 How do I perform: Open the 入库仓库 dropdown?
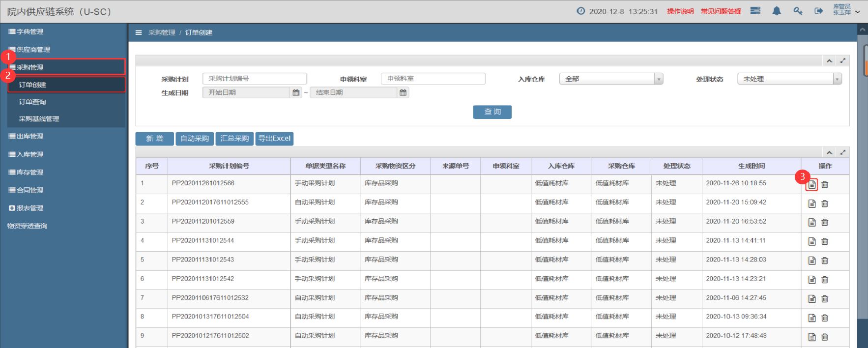coord(611,79)
